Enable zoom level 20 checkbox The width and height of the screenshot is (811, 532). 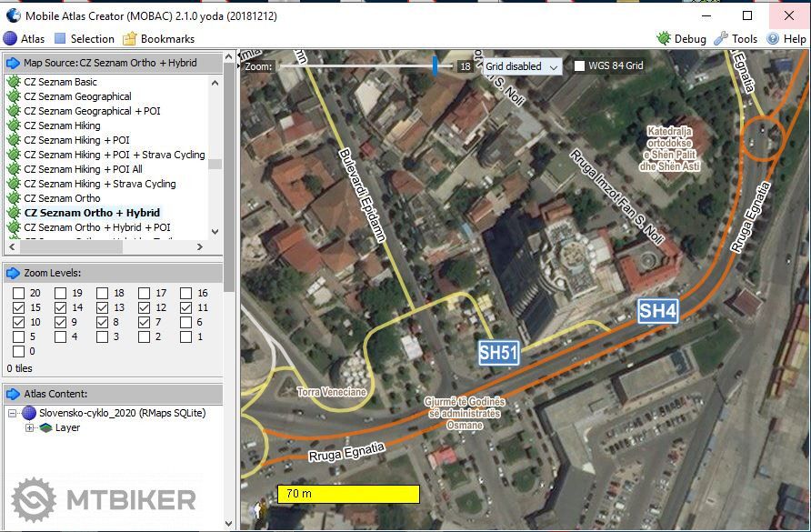tap(19, 293)
